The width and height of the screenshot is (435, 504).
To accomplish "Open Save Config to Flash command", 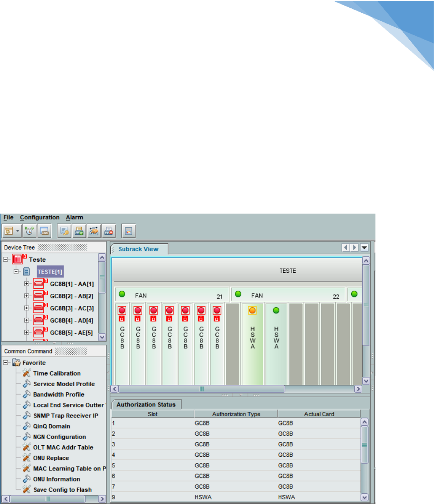I will coord(62,490).
